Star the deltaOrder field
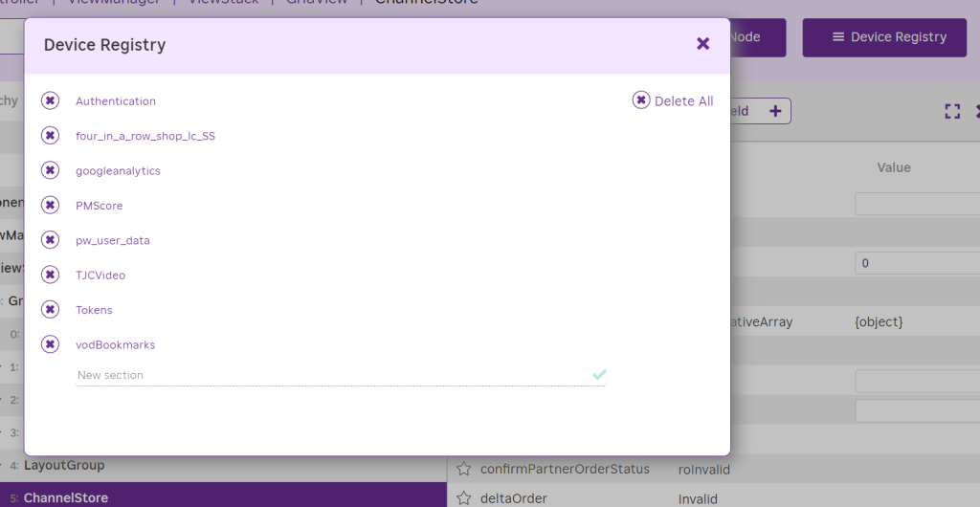The height and width of the screenshot is (507, 980). point(463,498)
